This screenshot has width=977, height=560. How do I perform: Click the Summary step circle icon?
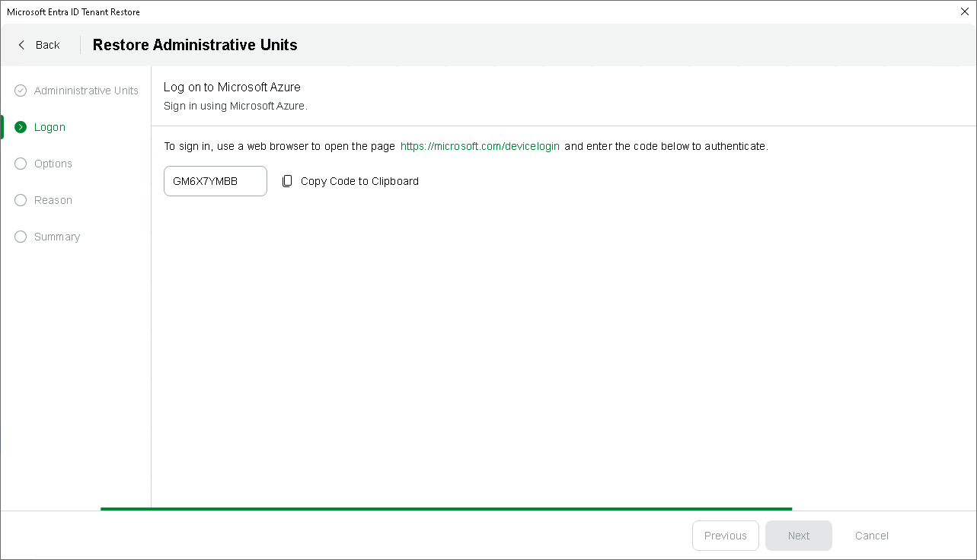pos(21,237)
